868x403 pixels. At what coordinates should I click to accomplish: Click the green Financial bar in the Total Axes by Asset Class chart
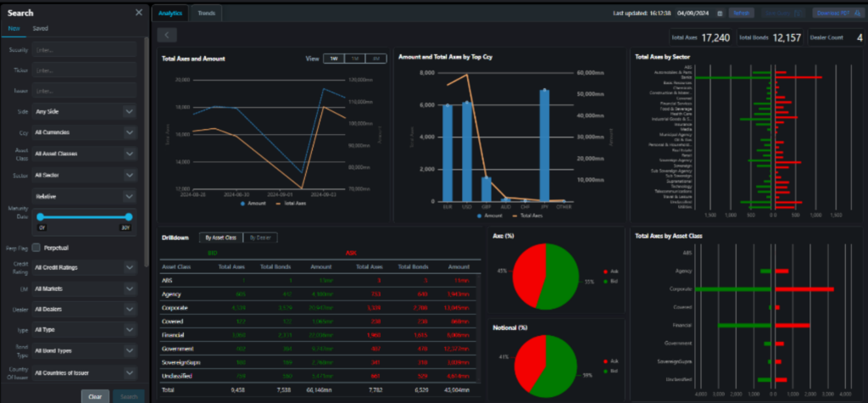click(744, 325)
